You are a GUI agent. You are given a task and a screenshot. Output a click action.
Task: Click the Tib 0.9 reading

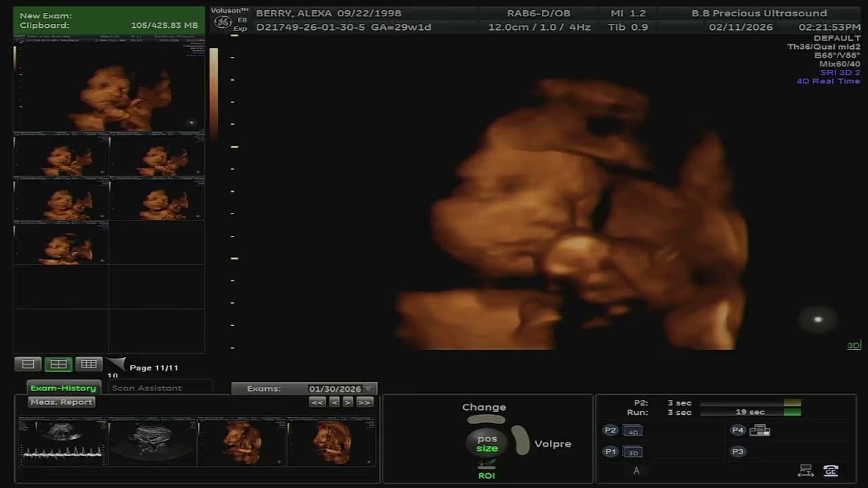click(628, 27)
